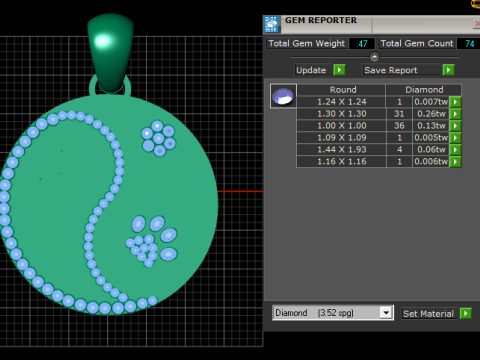Screen dimensions: 480x360
Task: Select the 1.00 X 1.00 size cell
Action: pos(341,126)
